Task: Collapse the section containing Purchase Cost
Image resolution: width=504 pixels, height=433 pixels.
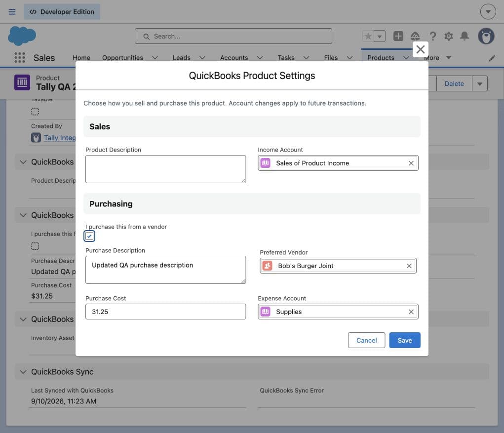Action: [x=23, y=215]
